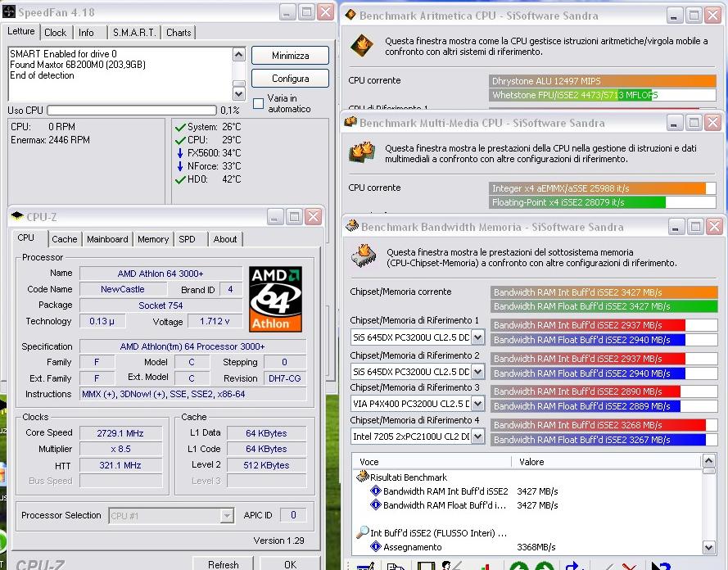Click the double flame icon in Multi-Media window
Viewport: 728px width, 570px height.
(x=362, y=152)
